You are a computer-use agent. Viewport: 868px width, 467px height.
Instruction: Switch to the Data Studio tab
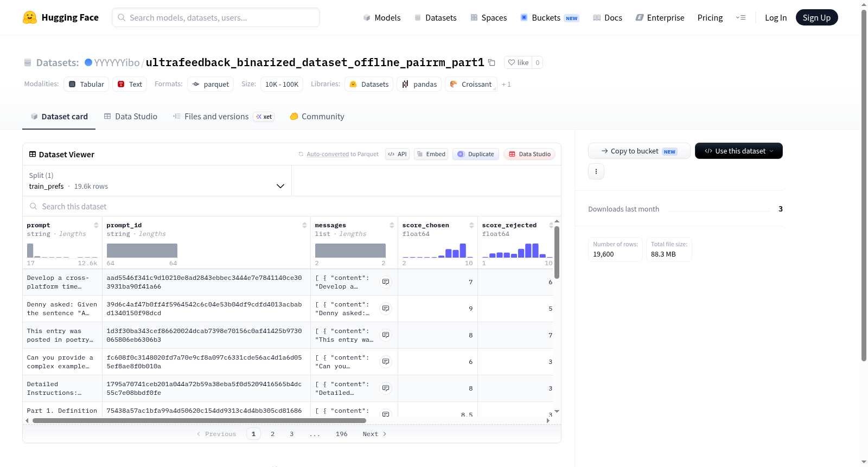pos(131,117)
